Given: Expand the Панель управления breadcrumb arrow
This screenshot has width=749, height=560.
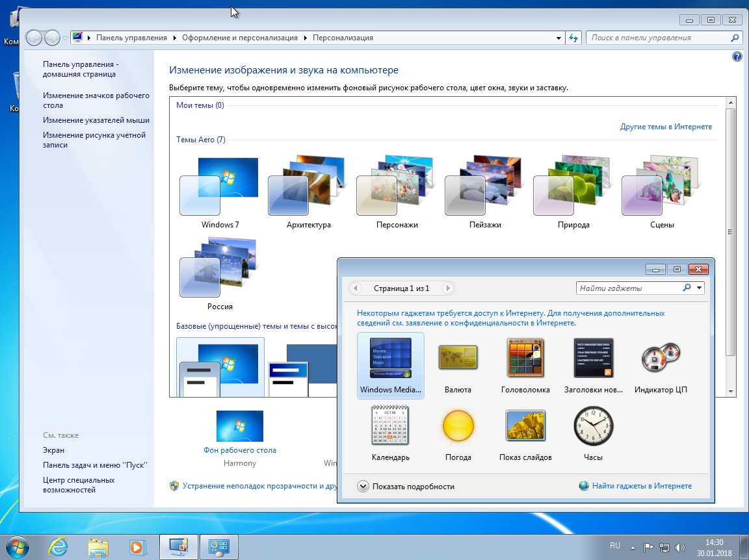Looking at the screenshot, I should 174,38.
